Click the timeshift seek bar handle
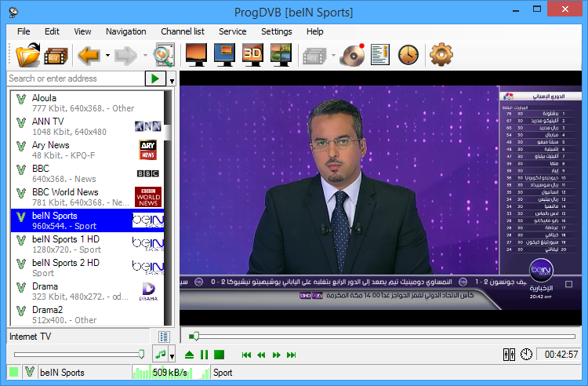Image resolution: width=588 pixels, height=386 pixels. click(195, 336)
